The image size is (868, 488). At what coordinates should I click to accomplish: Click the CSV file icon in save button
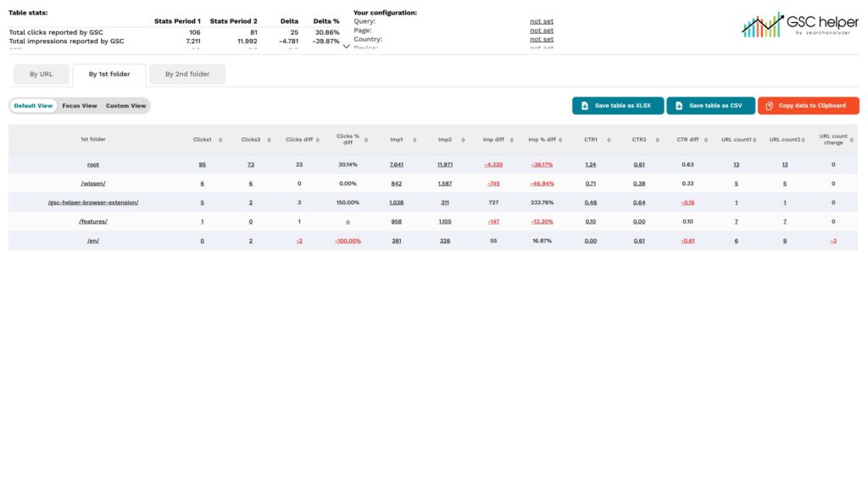pos(679,106)
